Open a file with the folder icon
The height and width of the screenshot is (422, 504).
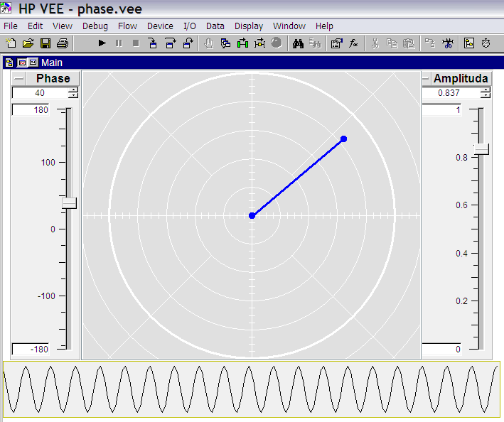pyautogui.click(x=28, y=43)
